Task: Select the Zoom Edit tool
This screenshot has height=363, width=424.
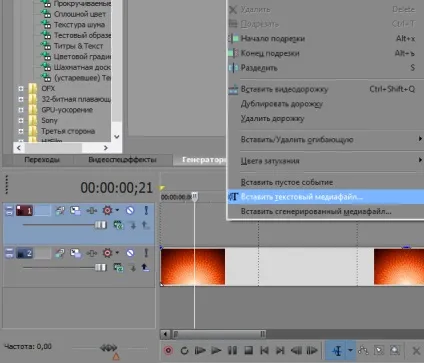Action: [x=395, y=350]
